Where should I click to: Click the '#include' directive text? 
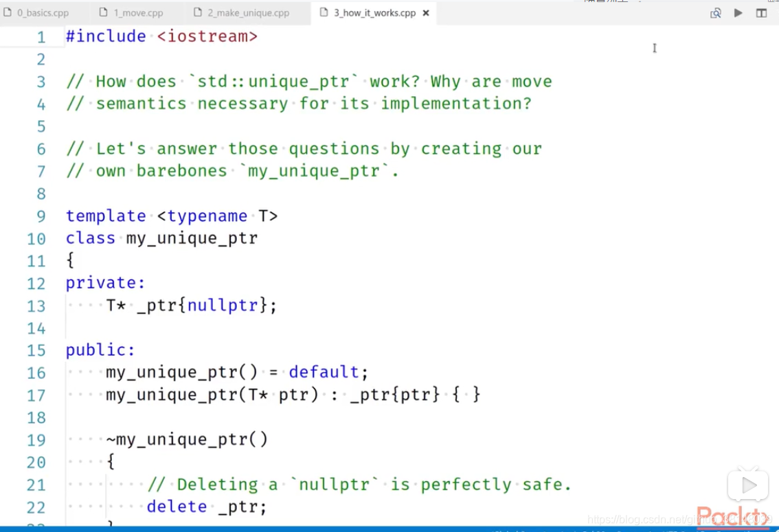coord(106,36)
